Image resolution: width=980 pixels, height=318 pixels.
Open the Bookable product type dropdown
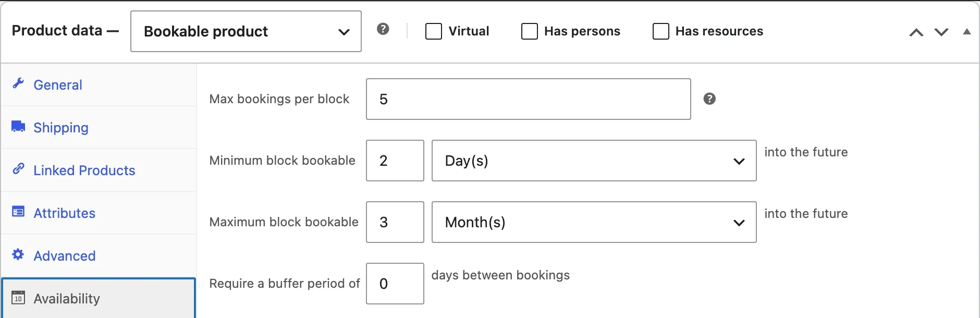246,31
